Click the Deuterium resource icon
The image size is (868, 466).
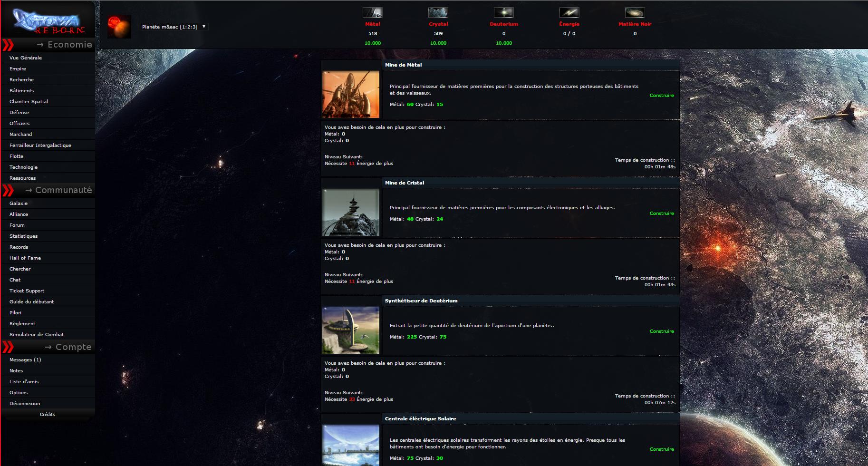(503, 12)
